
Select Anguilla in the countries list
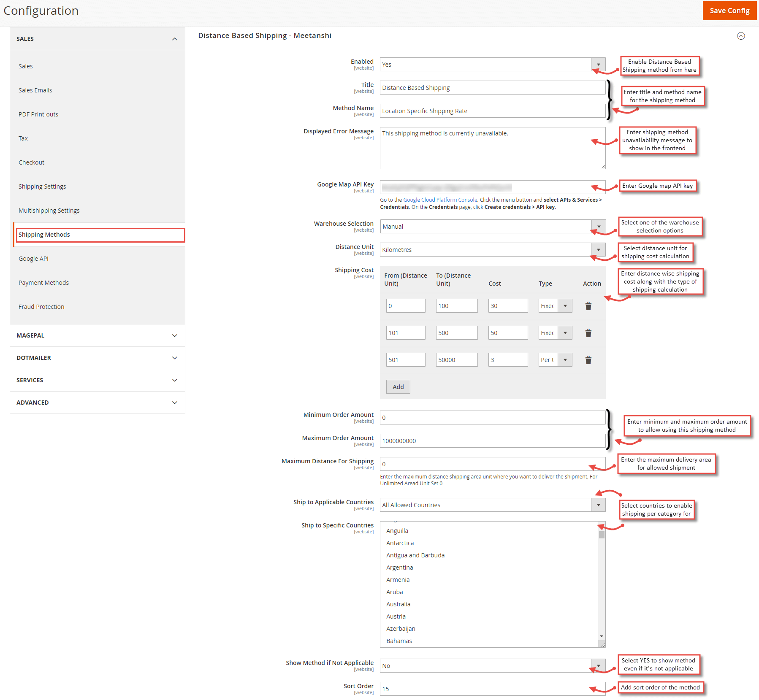click(x=489, y=531)
